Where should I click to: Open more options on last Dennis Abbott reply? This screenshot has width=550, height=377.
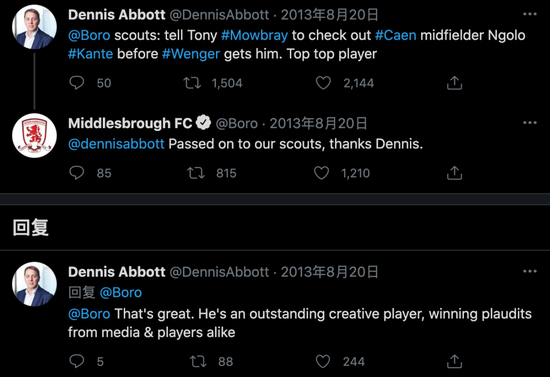[530, 271]
